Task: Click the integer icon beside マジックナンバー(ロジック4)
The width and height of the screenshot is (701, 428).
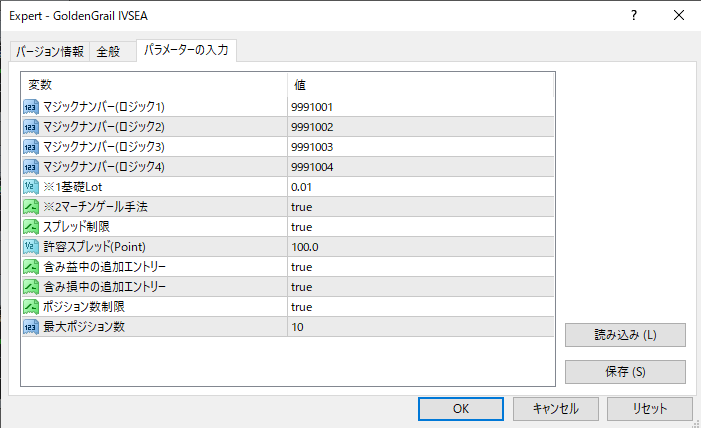Action: 31,166
